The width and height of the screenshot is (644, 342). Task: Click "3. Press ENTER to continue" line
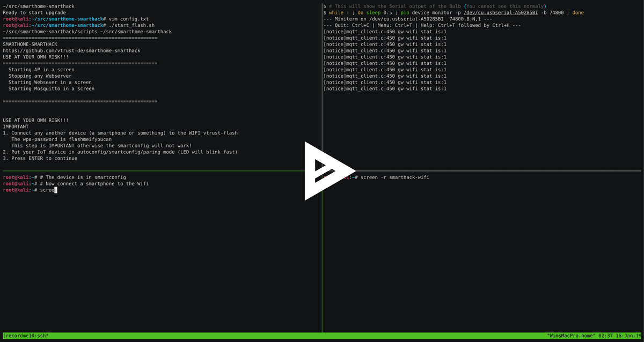[x=40, y=159]
